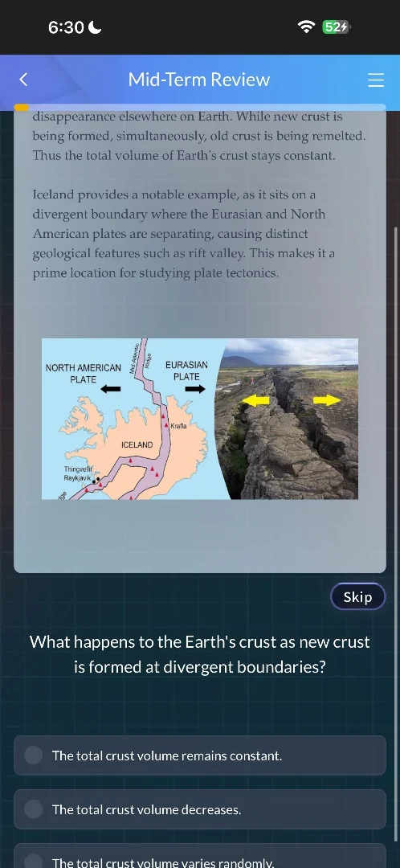Select 'The total crust volume decreases.'
Viewport: 400px width, 868px height.
(200, 809)
